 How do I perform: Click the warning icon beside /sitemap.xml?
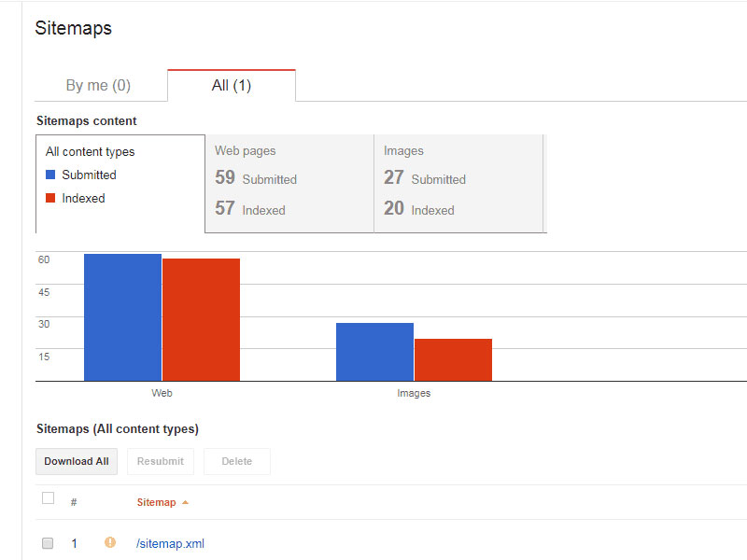[x=110, y=542]
